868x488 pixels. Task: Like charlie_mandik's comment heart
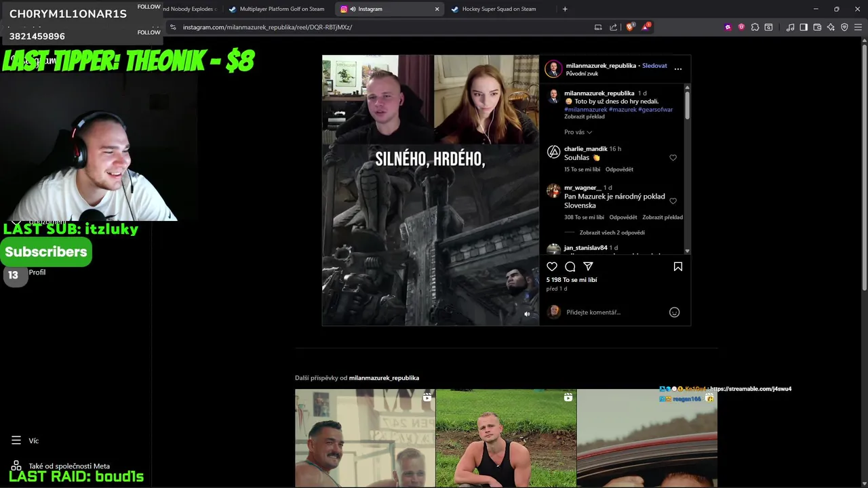click(673, 157)
